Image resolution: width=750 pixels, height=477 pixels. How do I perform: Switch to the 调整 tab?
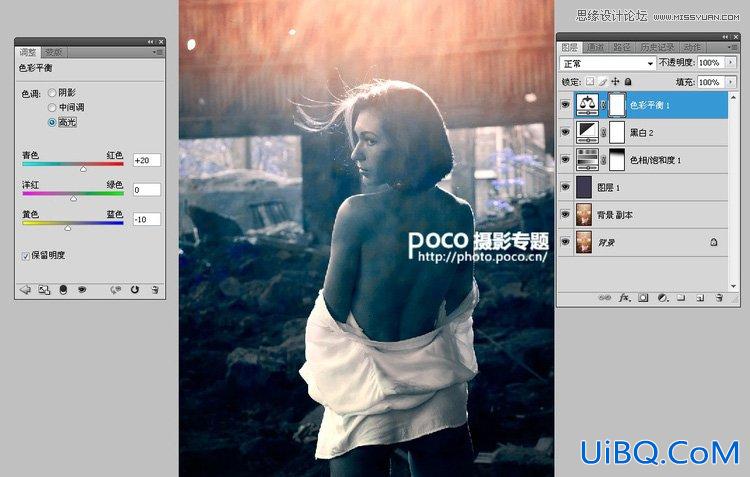click(x=28, y=52)
